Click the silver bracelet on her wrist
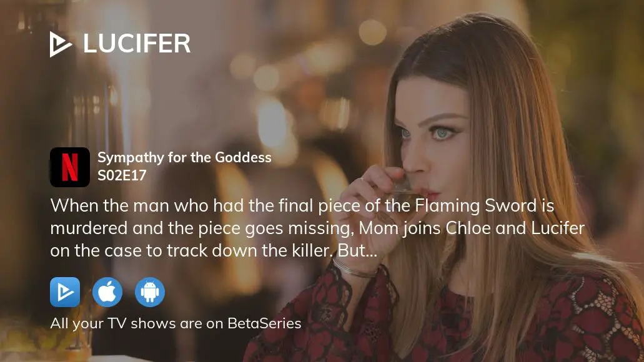 point(353,268)
